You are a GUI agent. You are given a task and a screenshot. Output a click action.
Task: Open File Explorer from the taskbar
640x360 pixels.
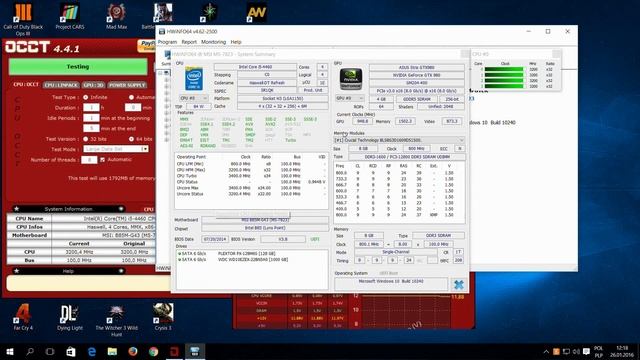pyautogui.click(x=112, y=351)
